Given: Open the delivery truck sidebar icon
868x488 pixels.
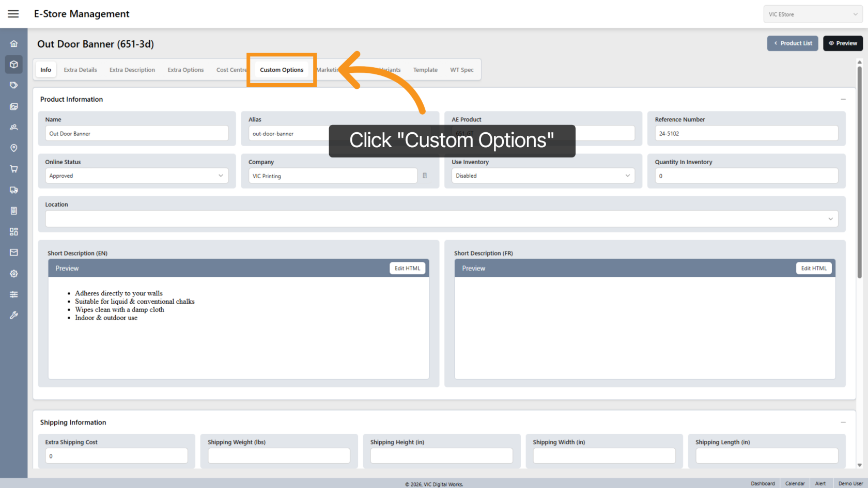Looking at the screenshot, I should (14, 190).
